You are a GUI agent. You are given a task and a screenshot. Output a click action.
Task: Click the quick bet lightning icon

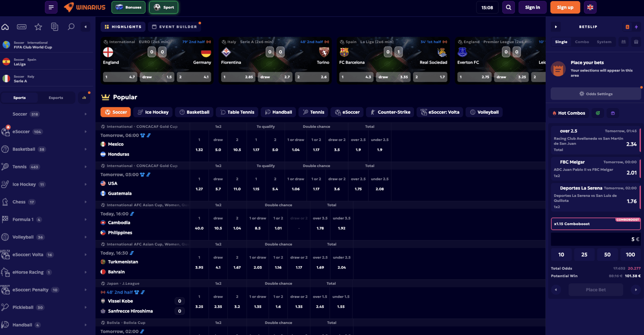click(x=636, y=27)
